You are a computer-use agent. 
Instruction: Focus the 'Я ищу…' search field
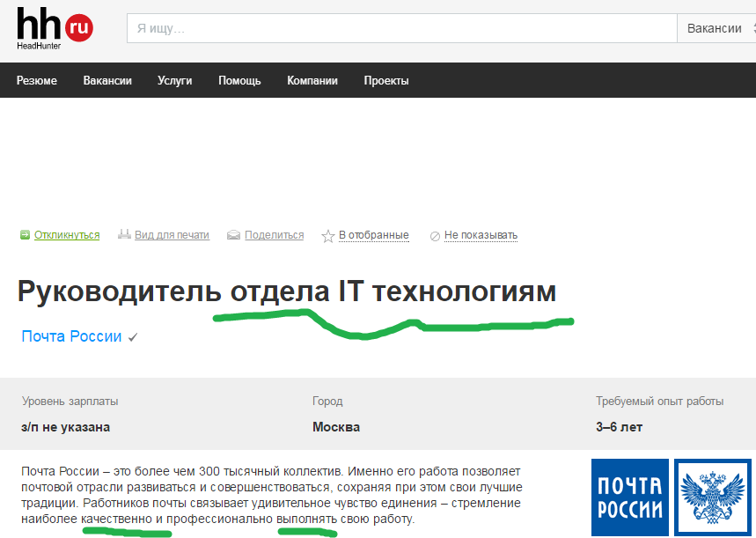pyautogui.click(x=402, y=28)
